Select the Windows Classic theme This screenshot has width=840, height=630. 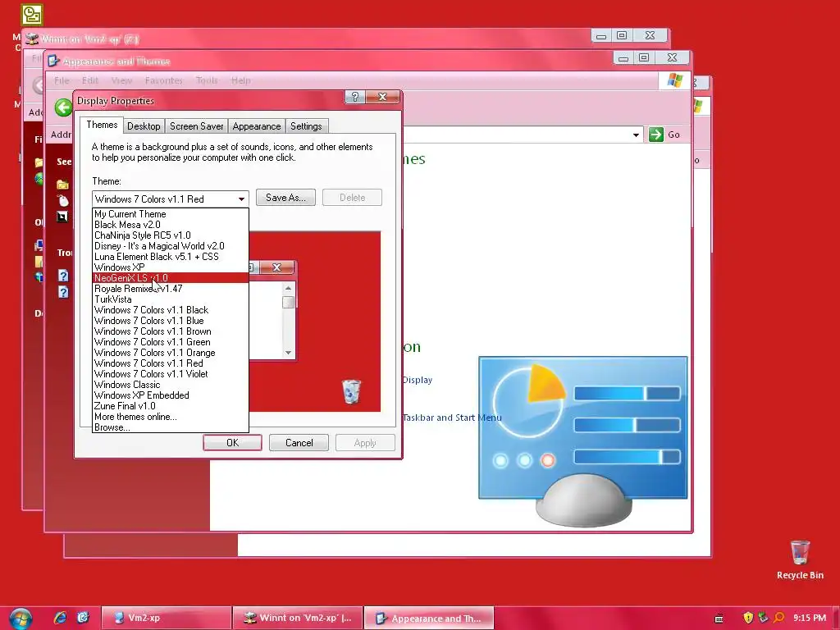(171, 385)
